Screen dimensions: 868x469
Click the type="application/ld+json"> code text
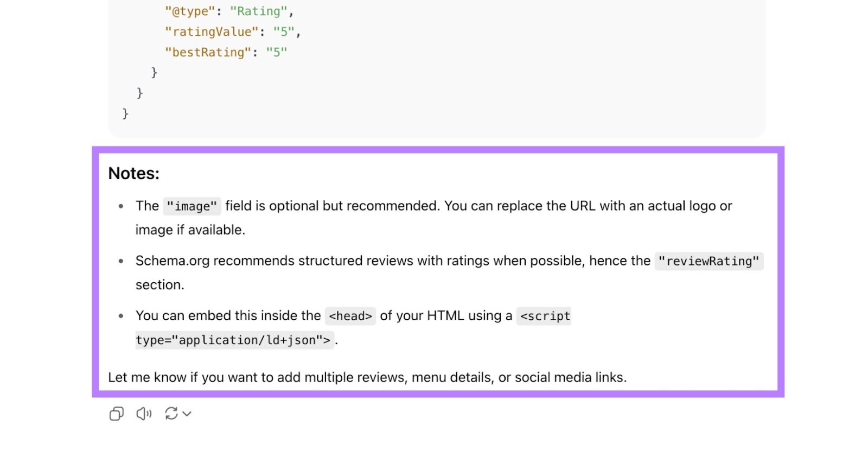pos(233,340)
